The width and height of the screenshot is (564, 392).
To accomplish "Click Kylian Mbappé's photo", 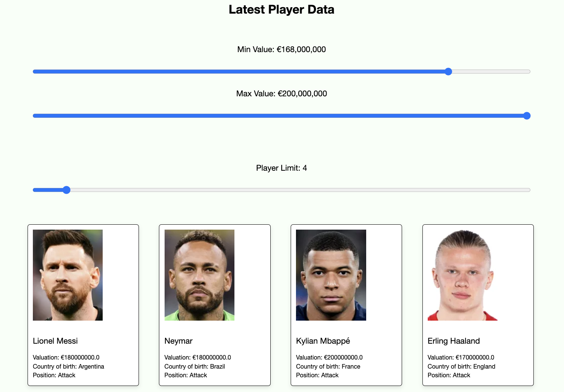I will [331, 275].
